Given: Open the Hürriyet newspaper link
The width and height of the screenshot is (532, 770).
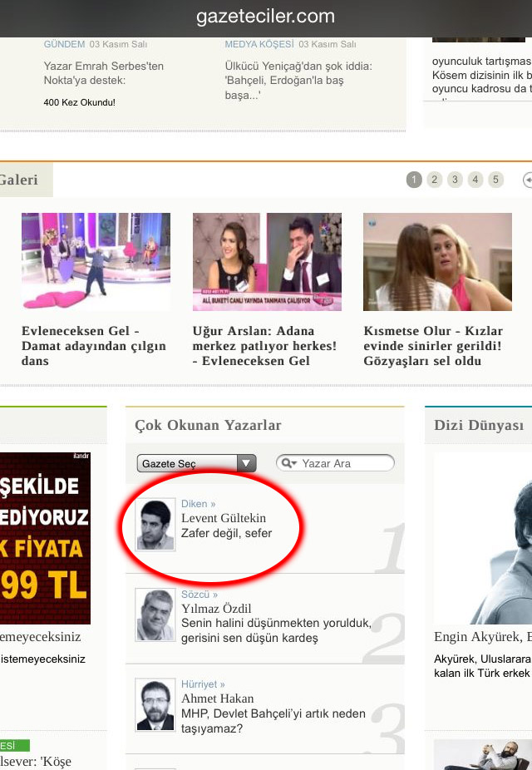Looking at the screenshot, I should tap(203, 684).
